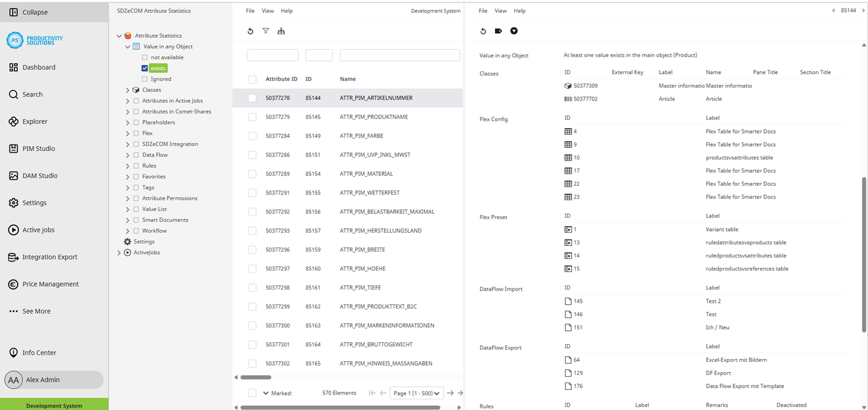The width and height of the screenshot is (868, 410).
Task: Enable the 'not available' checkbox
Action: click(144, 57)
